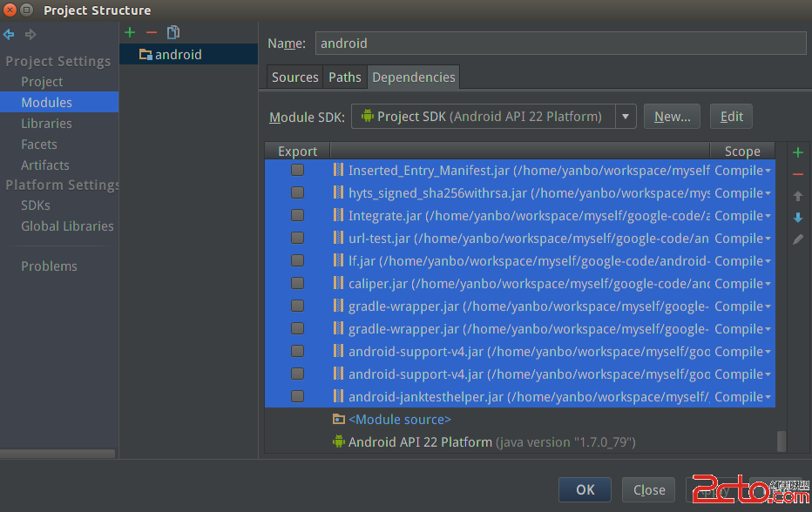Click the dependency list vertical scrollbar
Screen dimensions: 812x512
point(782,441)
